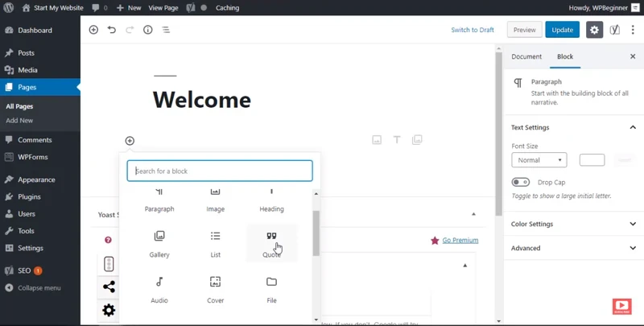The image size is (644, 326).
Task: Click View Page in admin bar
Action: pyautogui.click(x=163, y=7)
